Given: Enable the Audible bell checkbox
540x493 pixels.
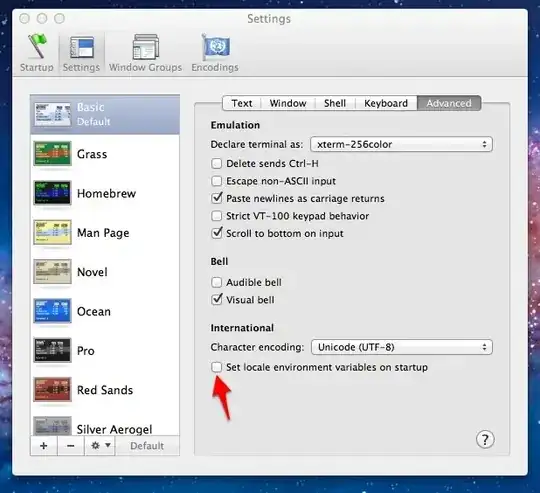Looking at the screenshot, I should click(217, 282).
